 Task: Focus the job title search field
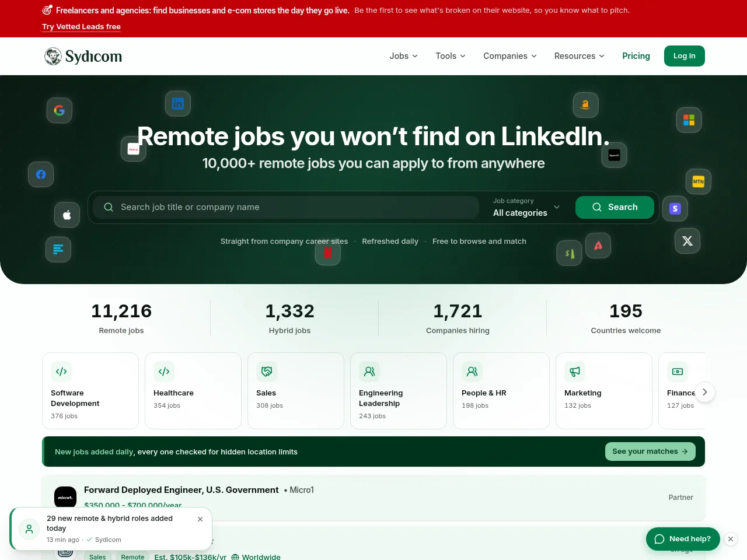(286, 207)
